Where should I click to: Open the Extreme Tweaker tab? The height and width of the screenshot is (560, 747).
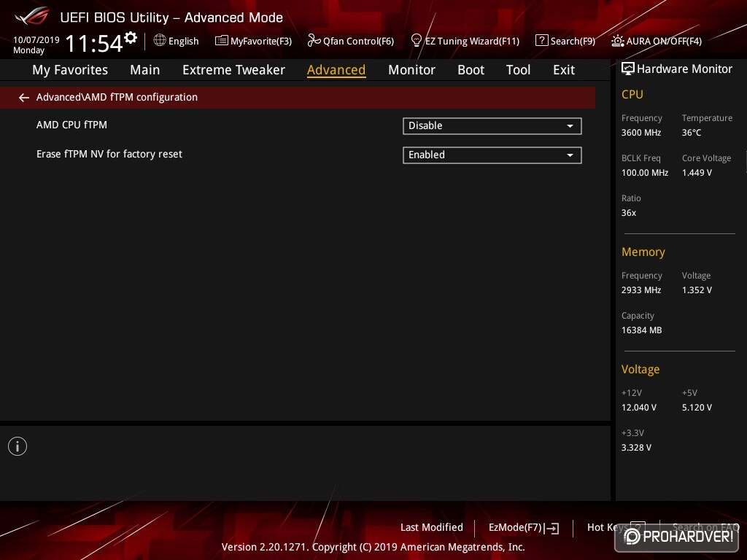pyautogui.click(x=233, y=70)
